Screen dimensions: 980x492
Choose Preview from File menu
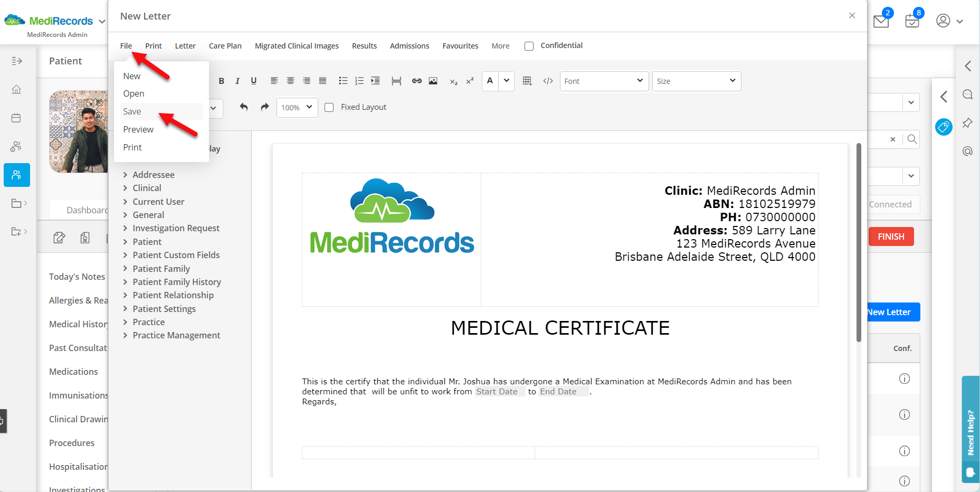point(138,129)
